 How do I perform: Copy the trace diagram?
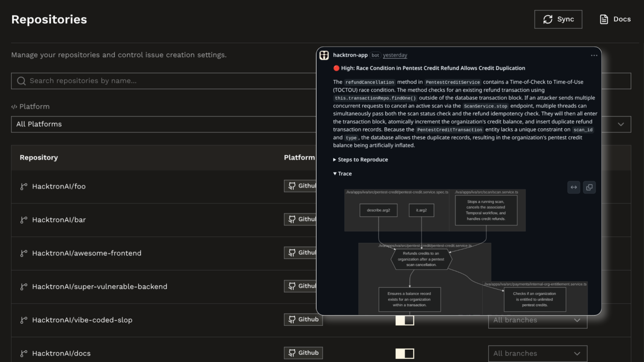point(589,187)
